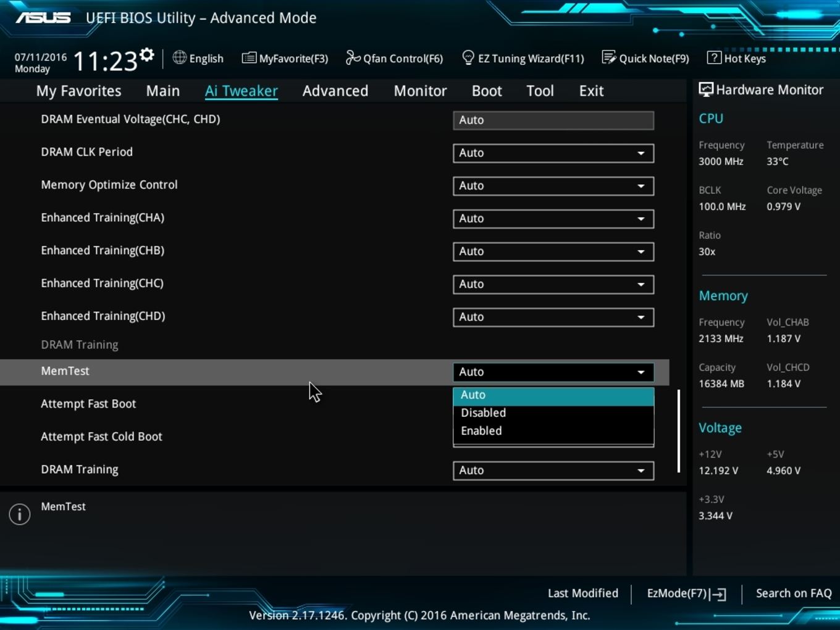Image resolution: width=840 pixels, height=630 pixels.
Task: Click Vol_CHCD 1.184 V value
Action: pyautogui.click(x=783, y=384)
